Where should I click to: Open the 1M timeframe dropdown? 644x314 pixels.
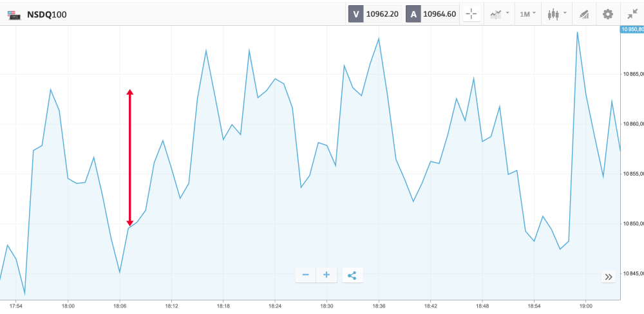(528, 14)
